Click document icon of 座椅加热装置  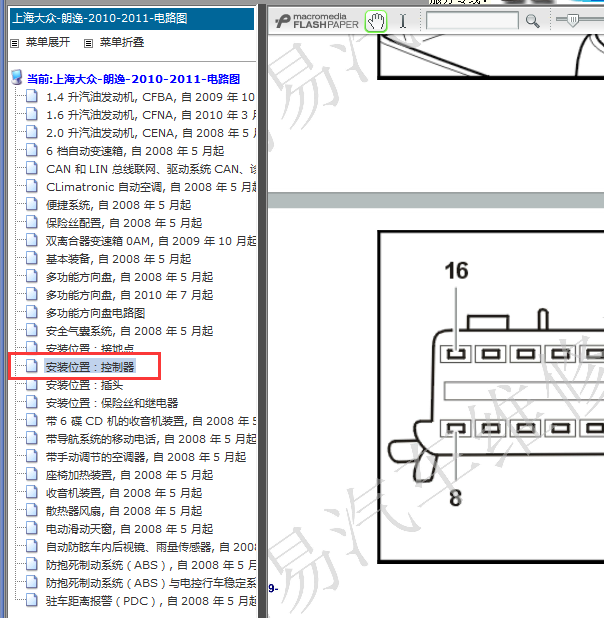tap(32, 475)
